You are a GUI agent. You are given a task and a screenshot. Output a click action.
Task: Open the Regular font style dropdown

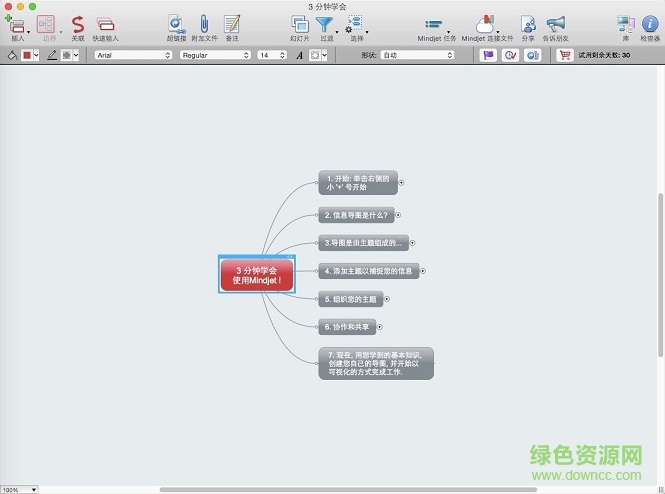coord(215,55)
